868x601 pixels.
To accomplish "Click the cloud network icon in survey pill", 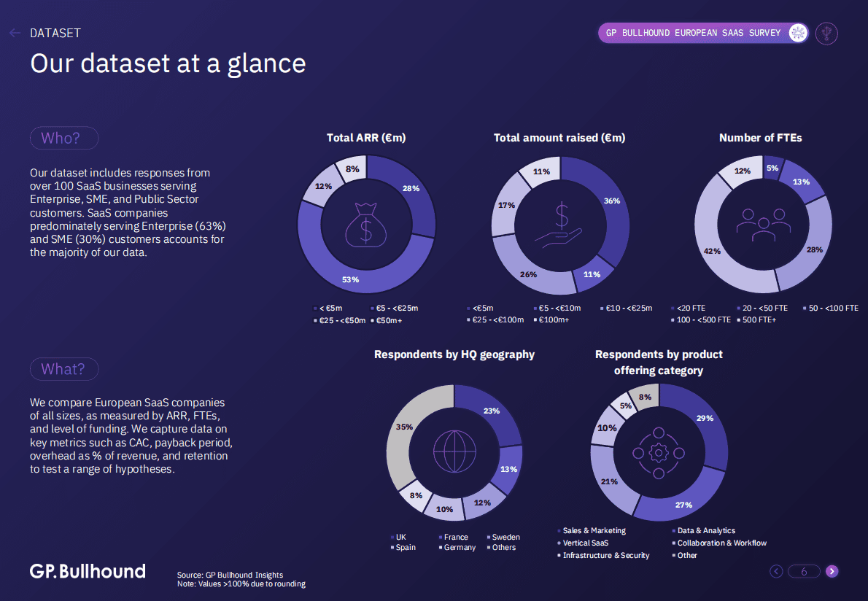I will point(798,33).
